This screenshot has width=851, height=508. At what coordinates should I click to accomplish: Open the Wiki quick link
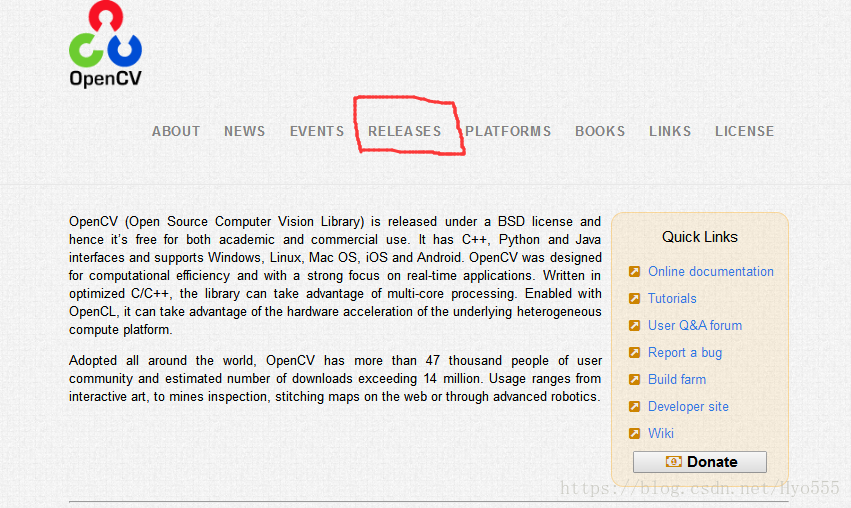point(661,434)
